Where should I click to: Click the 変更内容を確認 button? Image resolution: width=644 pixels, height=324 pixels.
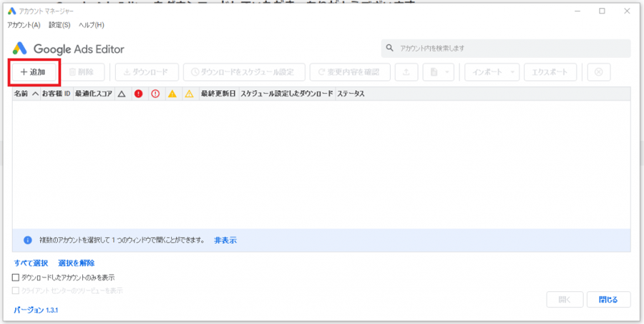[350, 72]
